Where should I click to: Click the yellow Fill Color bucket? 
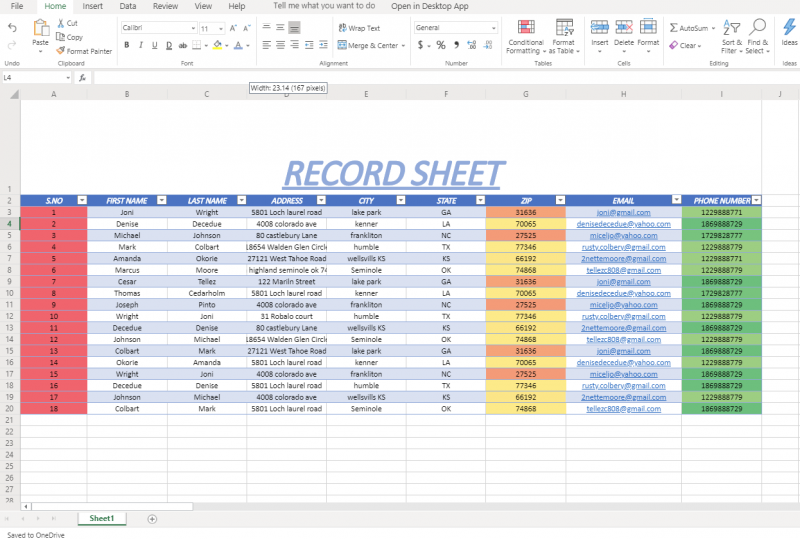click(x=218, y=45)
